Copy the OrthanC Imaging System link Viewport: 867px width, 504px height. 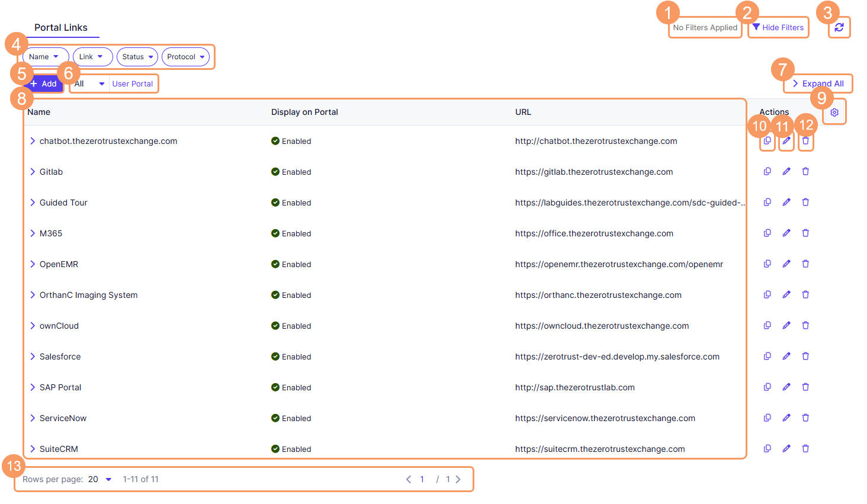pyautogui.click(x=767, y=295)
